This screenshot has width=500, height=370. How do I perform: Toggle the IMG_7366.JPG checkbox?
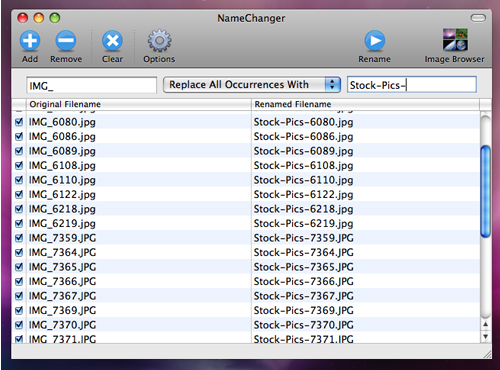[x=19, y=281]
